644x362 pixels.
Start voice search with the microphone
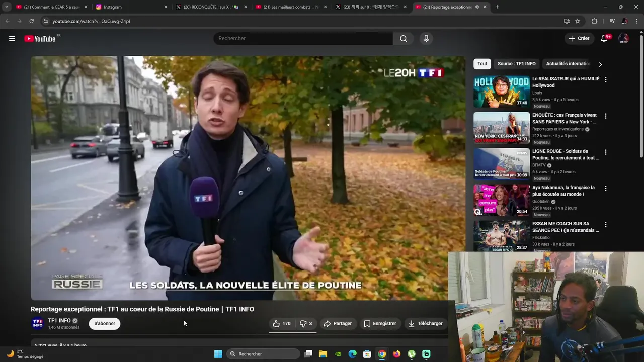coord(426,38)
